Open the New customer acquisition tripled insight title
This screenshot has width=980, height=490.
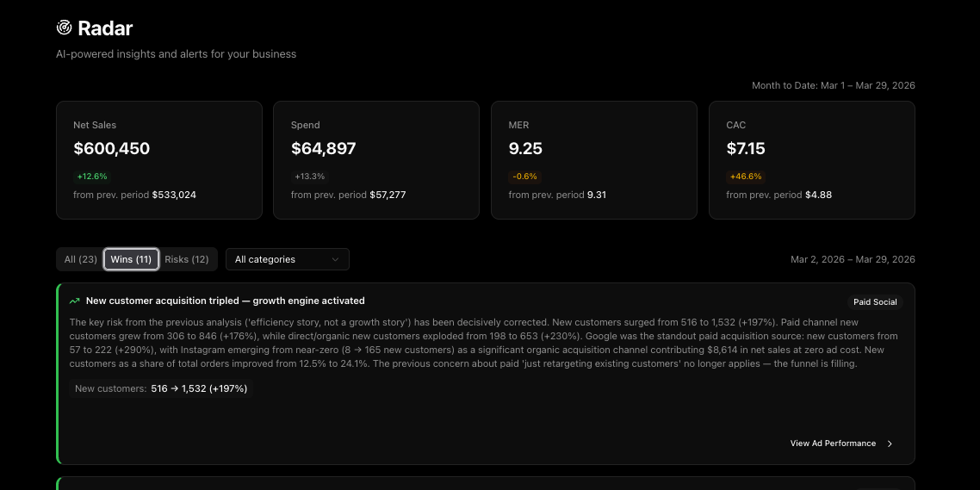pyautogui.click(x=225, y=301)
